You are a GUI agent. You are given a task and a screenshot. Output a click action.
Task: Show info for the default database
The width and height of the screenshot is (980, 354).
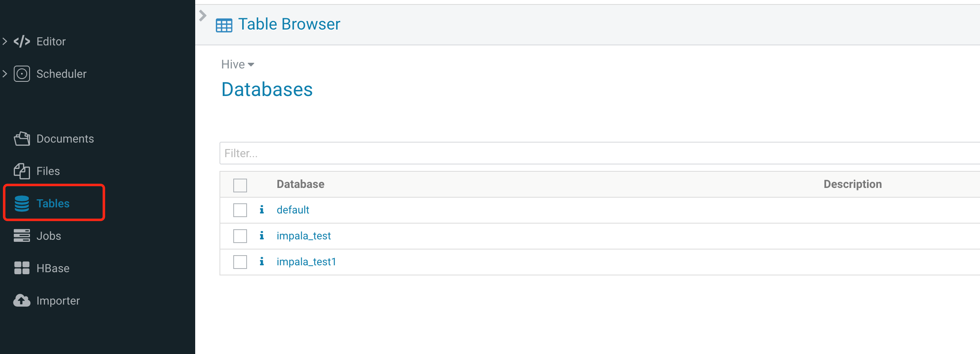pos(262,210)
